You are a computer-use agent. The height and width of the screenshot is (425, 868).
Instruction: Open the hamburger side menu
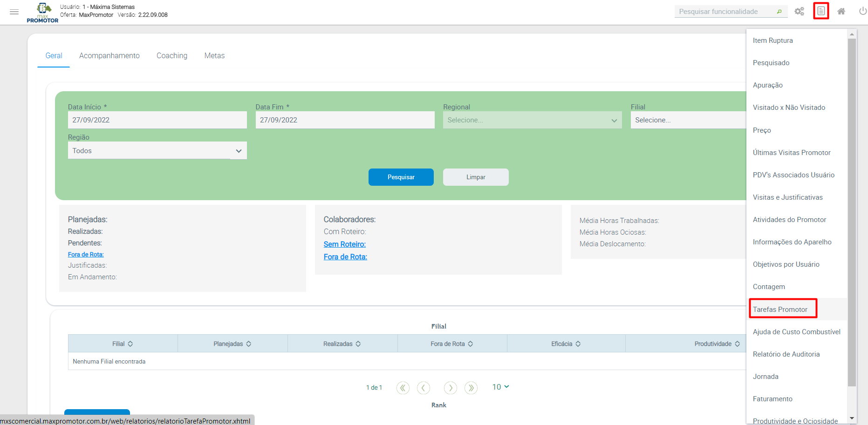tap(14, 12)
